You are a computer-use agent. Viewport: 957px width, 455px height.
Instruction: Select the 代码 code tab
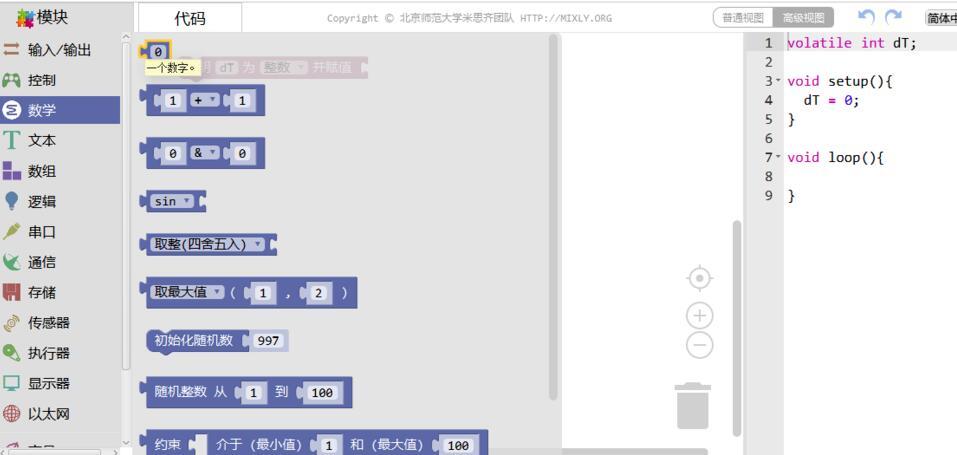click(189, 18)
